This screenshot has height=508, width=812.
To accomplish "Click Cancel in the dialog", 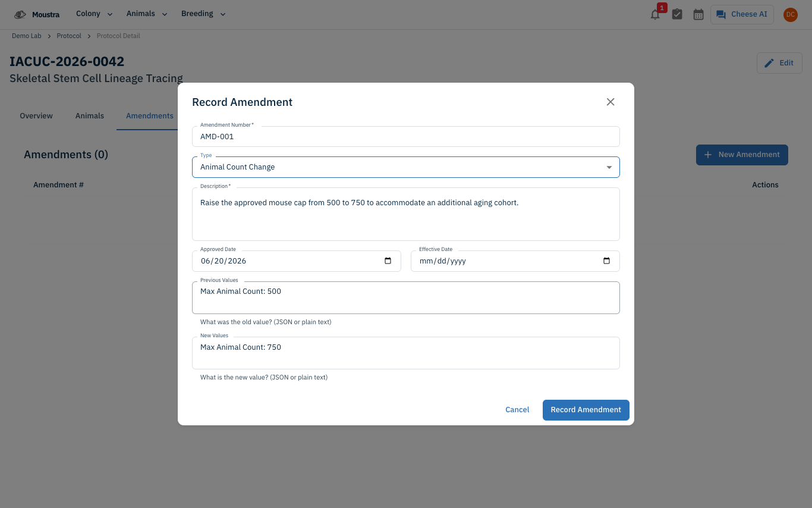I will pyautogui.click(x=517, y=410).
